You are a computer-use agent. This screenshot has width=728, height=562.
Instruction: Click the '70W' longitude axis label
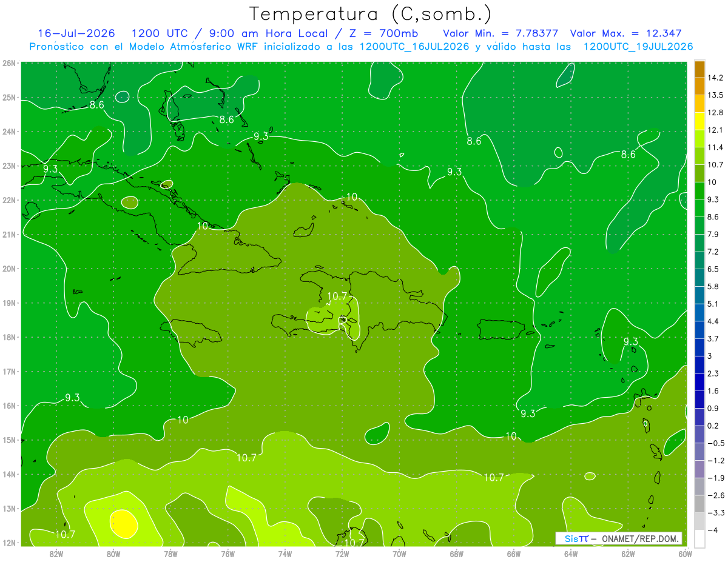(x=399, y=553)
